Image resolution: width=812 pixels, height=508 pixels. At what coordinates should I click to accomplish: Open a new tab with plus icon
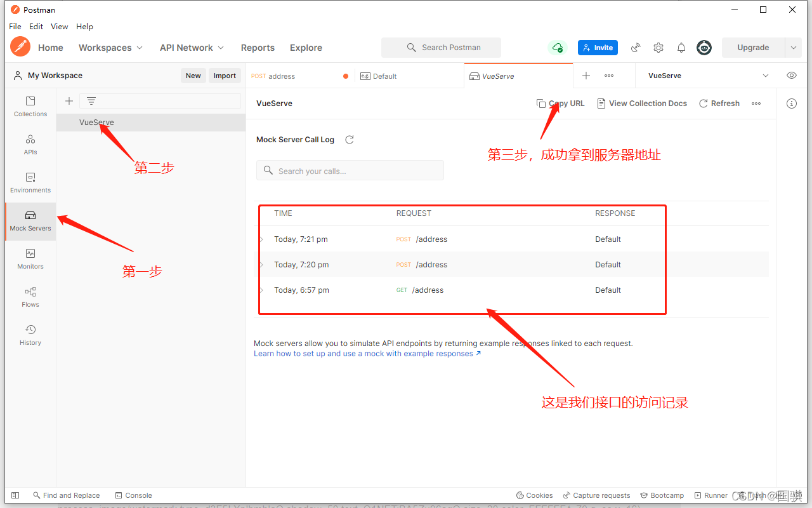[586, 76]
